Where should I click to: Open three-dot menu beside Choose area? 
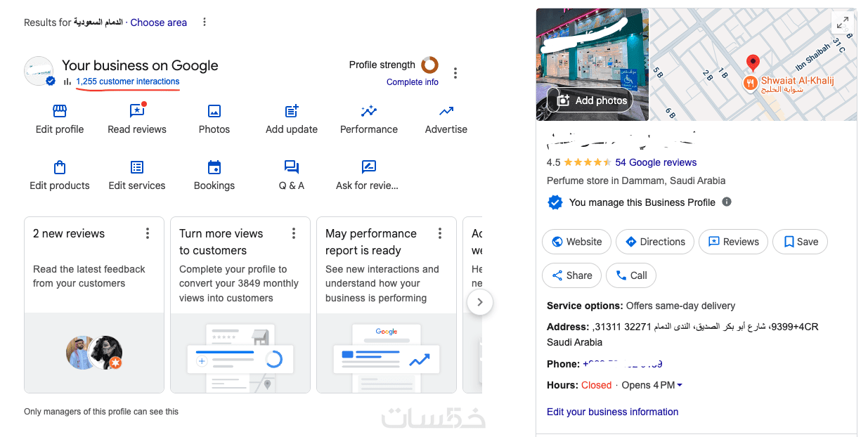point(205,22)
